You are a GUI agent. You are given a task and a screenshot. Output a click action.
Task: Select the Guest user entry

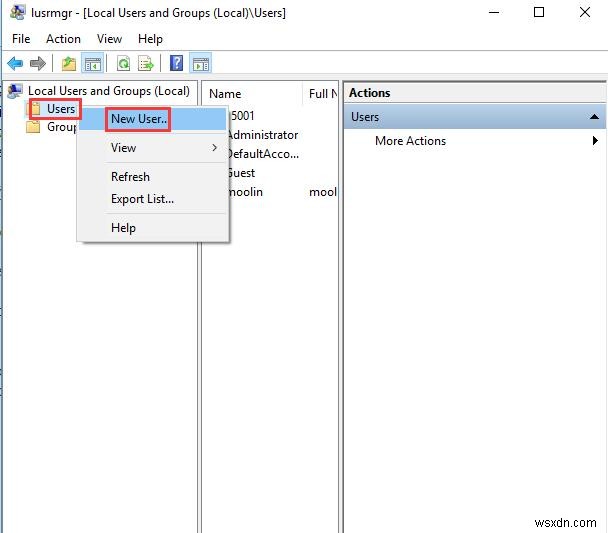241,173
